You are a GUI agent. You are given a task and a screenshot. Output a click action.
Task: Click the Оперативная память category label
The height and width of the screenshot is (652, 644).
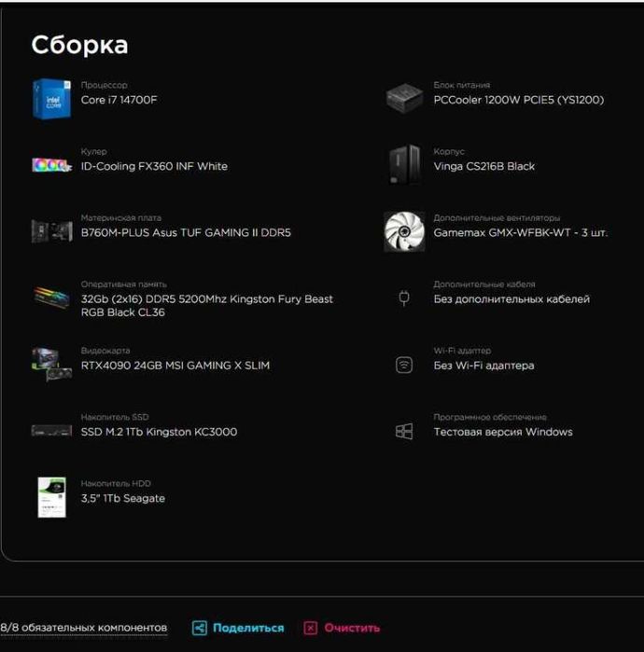click(x=123, y=284)
